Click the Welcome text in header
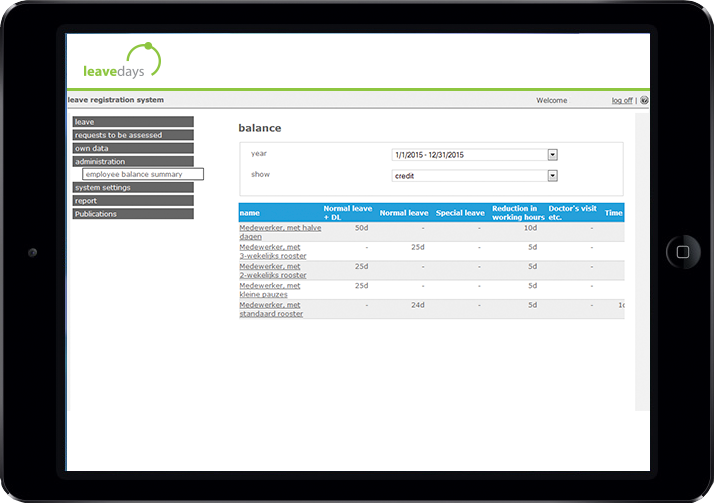The height and width of the screenshot is (503, 714). coord(551,100)
